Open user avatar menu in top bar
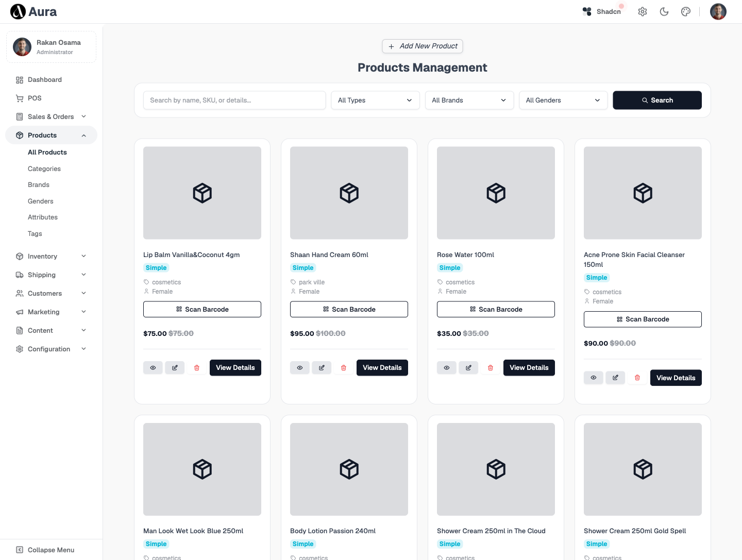This screenshot has width=742, height=560. pyautogui.click(x=718, y=11)
